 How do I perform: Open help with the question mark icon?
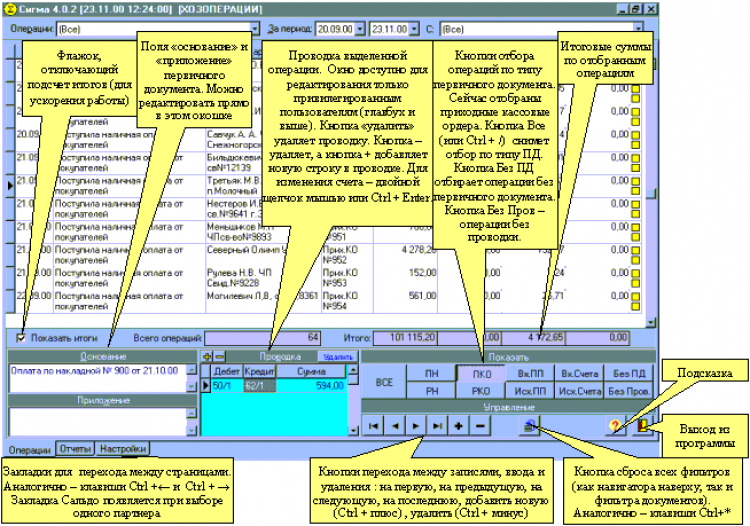[615, 426]
